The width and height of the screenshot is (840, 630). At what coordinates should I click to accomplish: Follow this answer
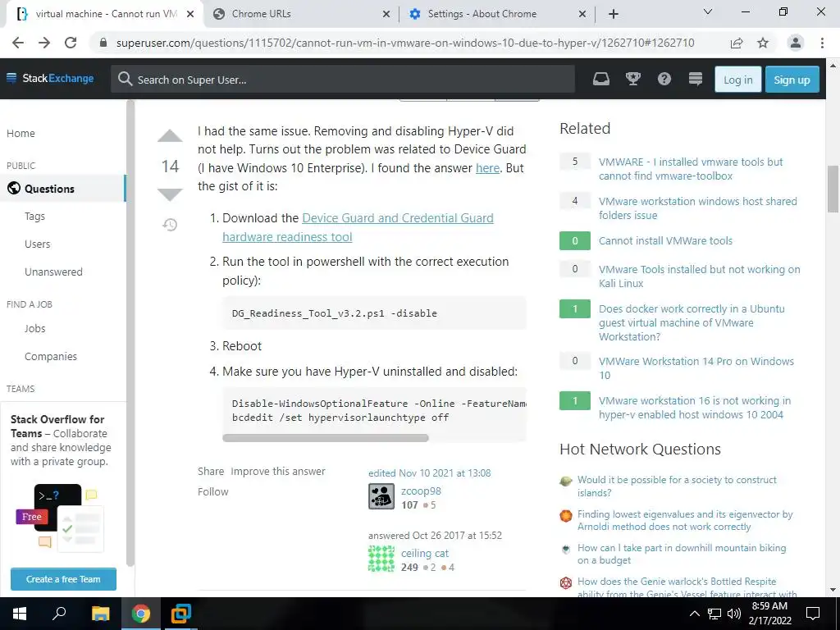[x=212, y=492]
